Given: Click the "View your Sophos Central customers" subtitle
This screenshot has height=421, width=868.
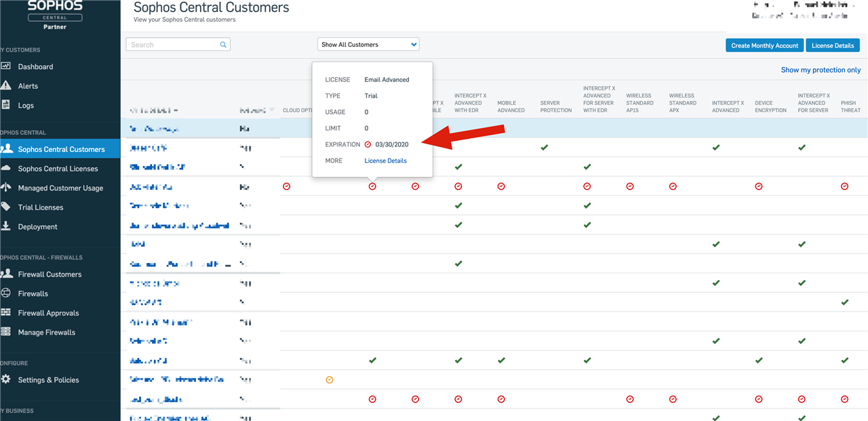Looking at the screenshot, I should [x=185, y=20].
